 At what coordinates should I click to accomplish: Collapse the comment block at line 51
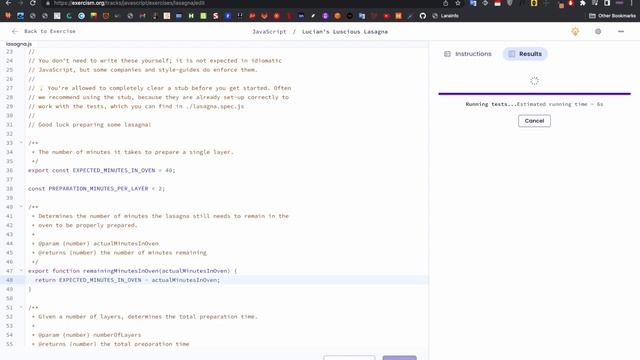pos(21,307)
